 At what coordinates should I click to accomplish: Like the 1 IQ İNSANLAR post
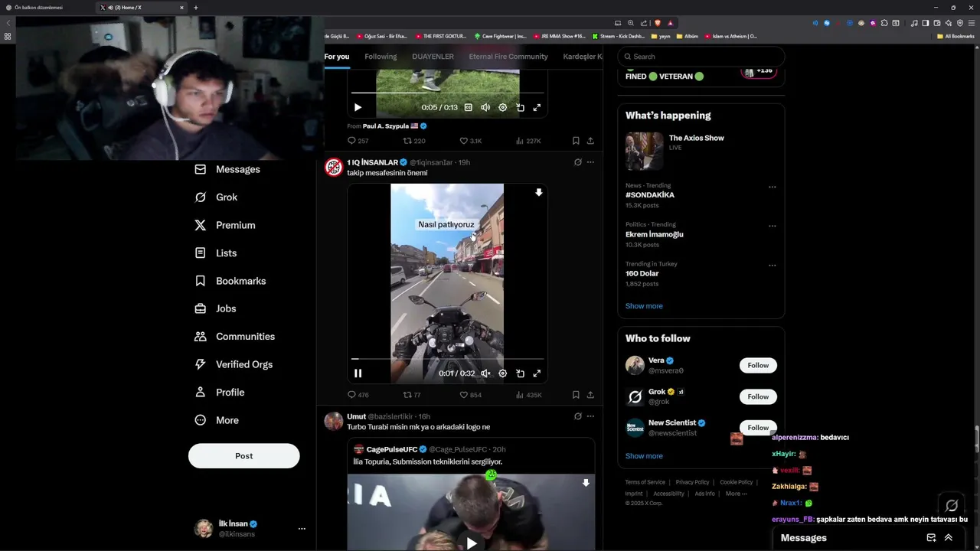470,395
